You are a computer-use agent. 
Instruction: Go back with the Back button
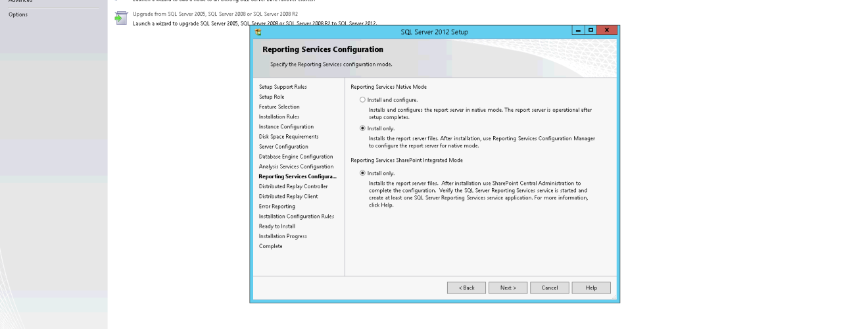click(x=466, y=288)
